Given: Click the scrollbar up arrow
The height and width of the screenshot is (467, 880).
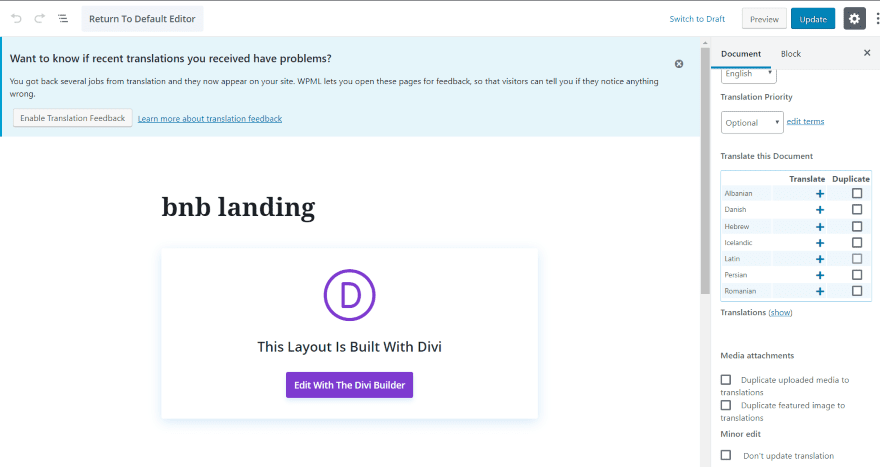Looking at the screenshot, I should tap(705, 43).
